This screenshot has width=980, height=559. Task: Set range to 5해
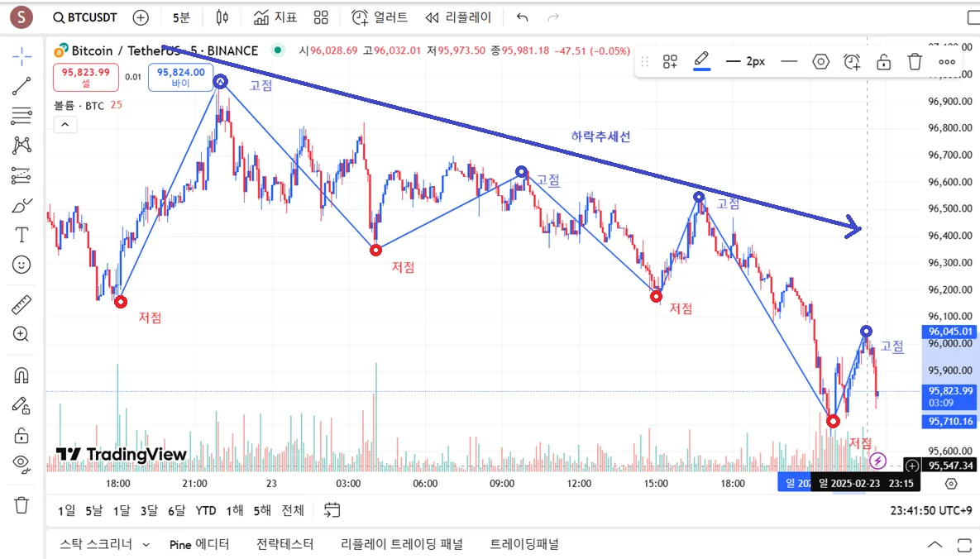click(x=262, y=511)
